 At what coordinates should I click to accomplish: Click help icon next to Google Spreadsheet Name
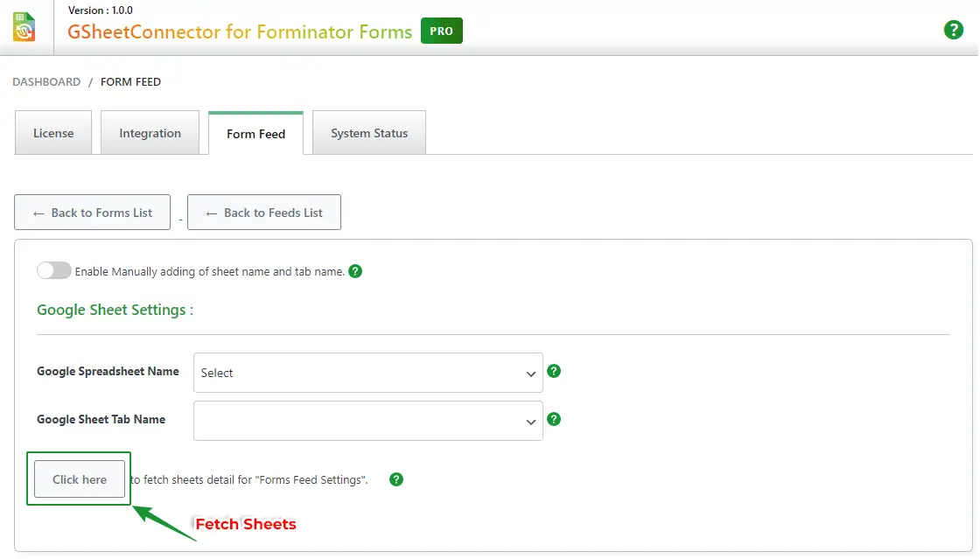(x=553, y=371)
